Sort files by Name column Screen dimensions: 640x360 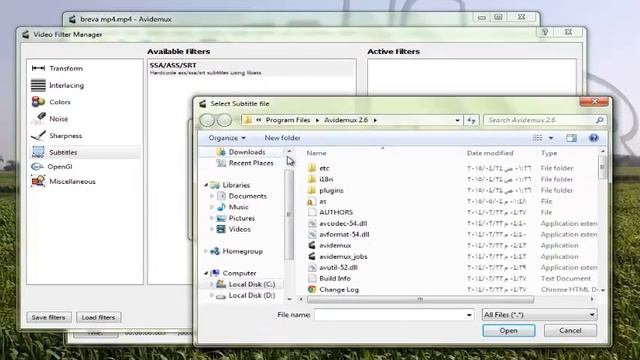point(317,153)
